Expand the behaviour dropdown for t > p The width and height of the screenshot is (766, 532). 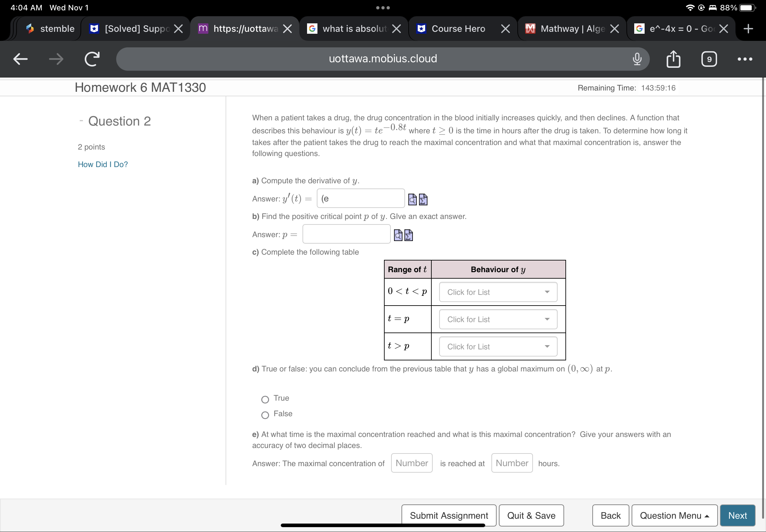pyautogui.click(x=497, y=346)
